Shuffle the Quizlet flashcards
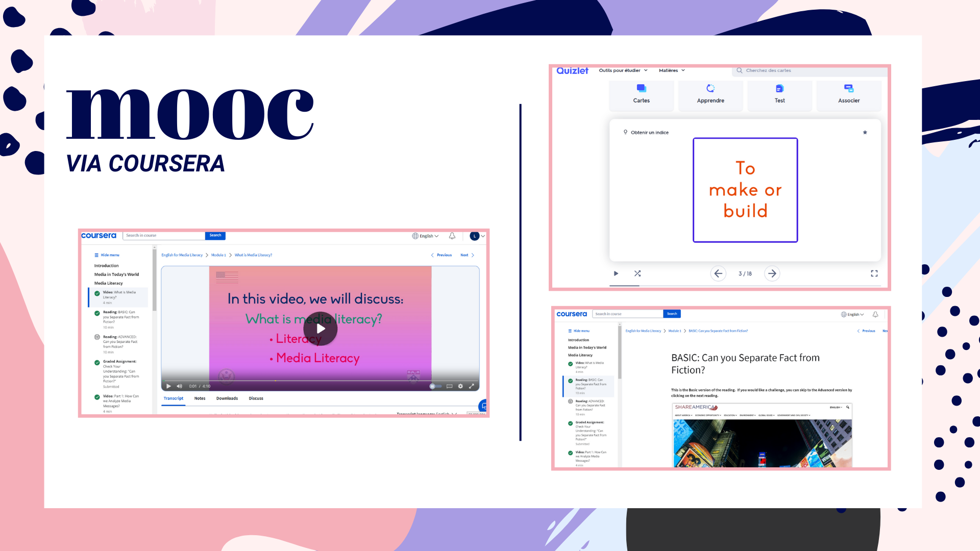Image resolution: width=980 pixels, height=551 pixels. tap(638, 273)
